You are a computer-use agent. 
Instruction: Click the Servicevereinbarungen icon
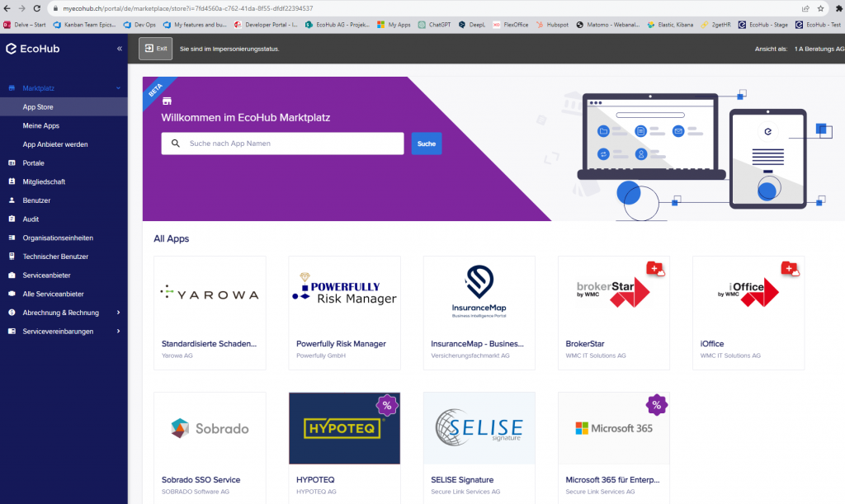tap(12, 331)
